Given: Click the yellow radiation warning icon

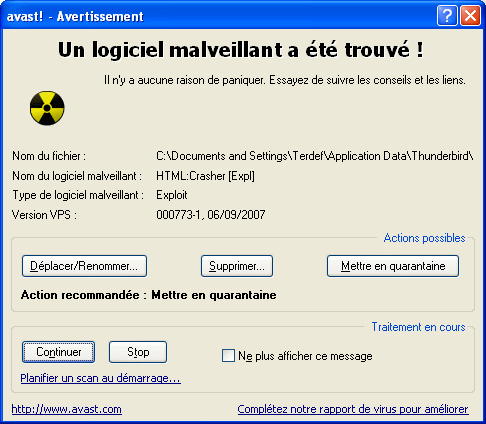Looking at the screenshot, I should coord(47,108).
